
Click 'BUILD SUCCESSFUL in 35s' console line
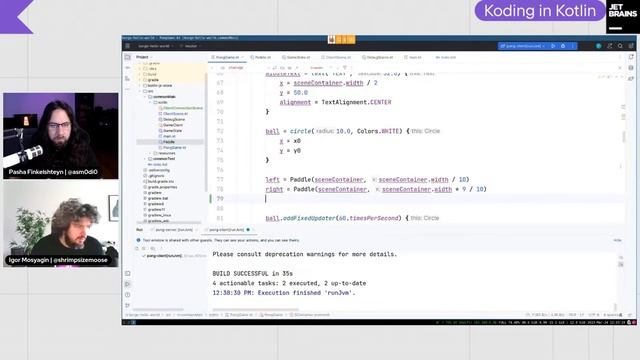click(253, 273)
